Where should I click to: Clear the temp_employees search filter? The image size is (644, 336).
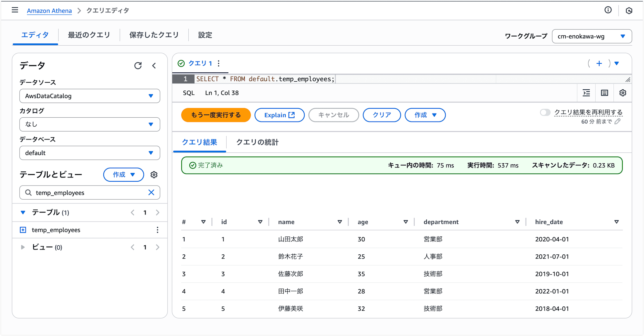[x=151, y=192]
